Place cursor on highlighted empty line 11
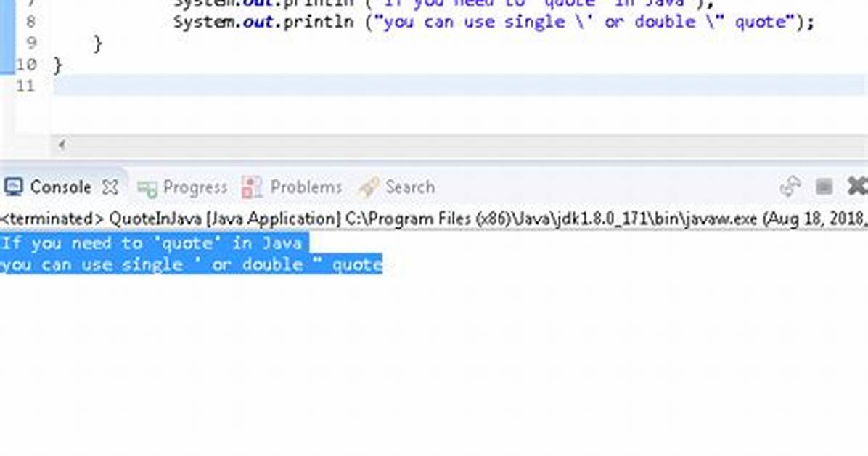Image resolution: width=868 pixels, height=456 pixels. (x=459, y=86)
